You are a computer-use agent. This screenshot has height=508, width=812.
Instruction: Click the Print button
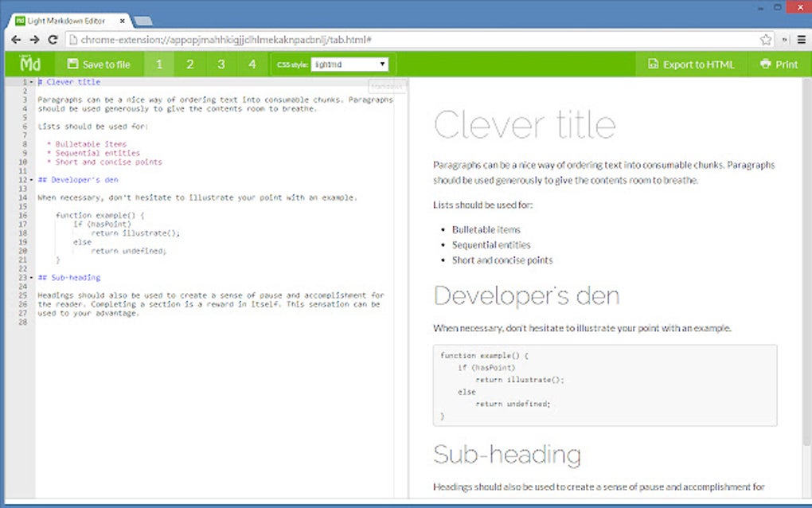click(777, 64)
